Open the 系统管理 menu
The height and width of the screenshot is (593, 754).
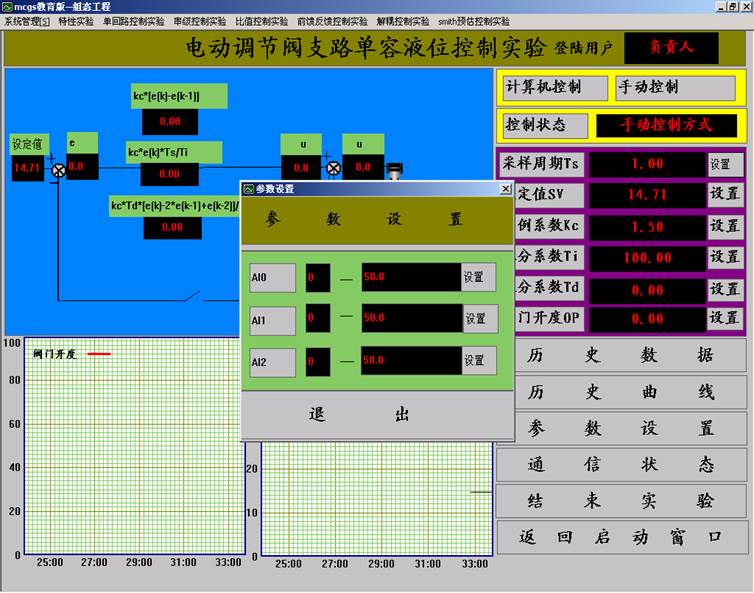point(26,21)
